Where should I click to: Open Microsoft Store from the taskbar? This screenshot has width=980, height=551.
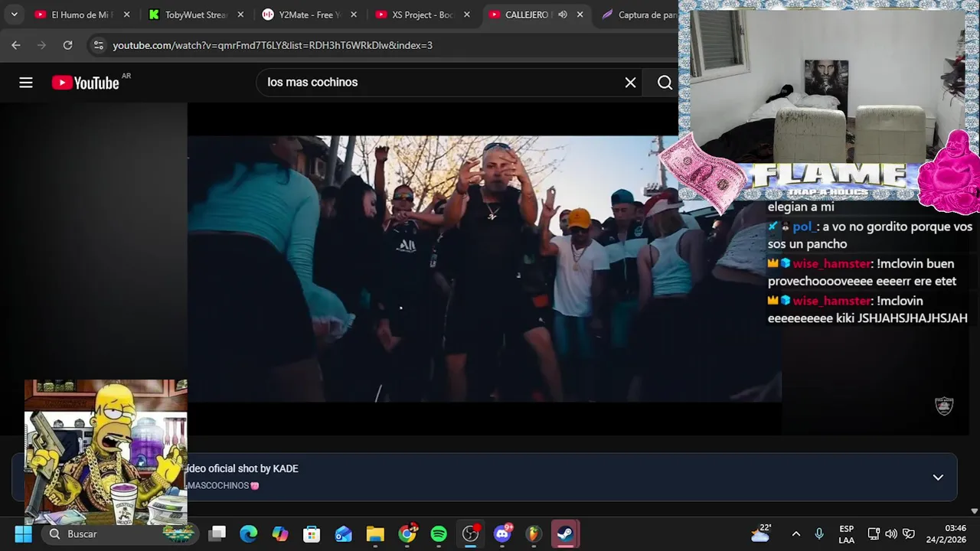tap(312, 533)
